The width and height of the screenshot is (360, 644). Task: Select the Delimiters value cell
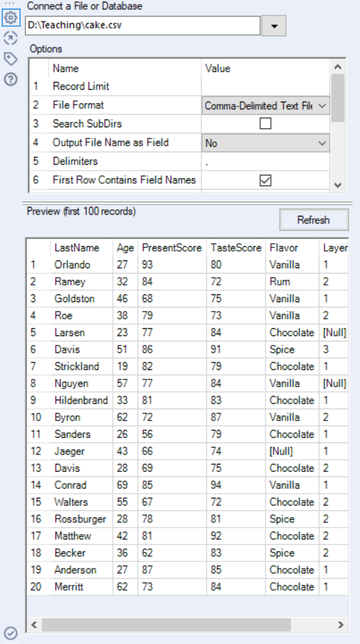[265, 162]
